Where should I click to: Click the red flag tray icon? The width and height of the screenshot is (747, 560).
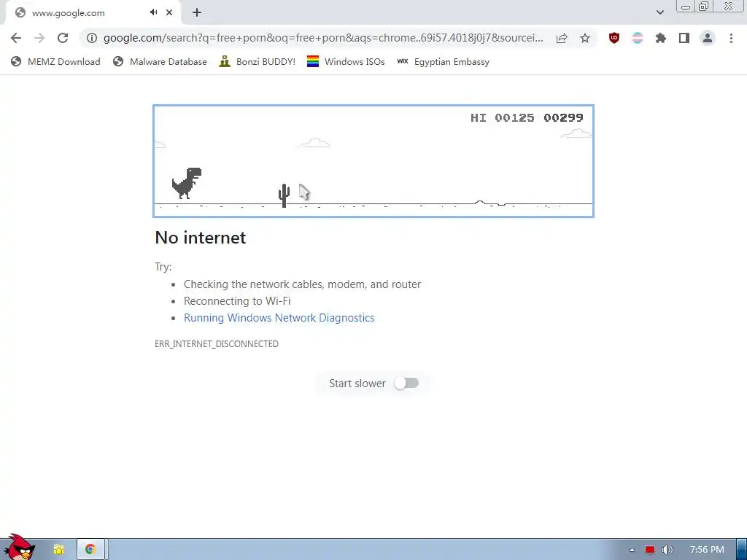pos(650,550)
